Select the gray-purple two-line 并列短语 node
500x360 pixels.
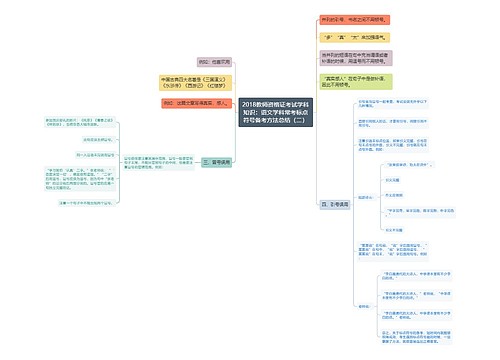coord(356,58)
